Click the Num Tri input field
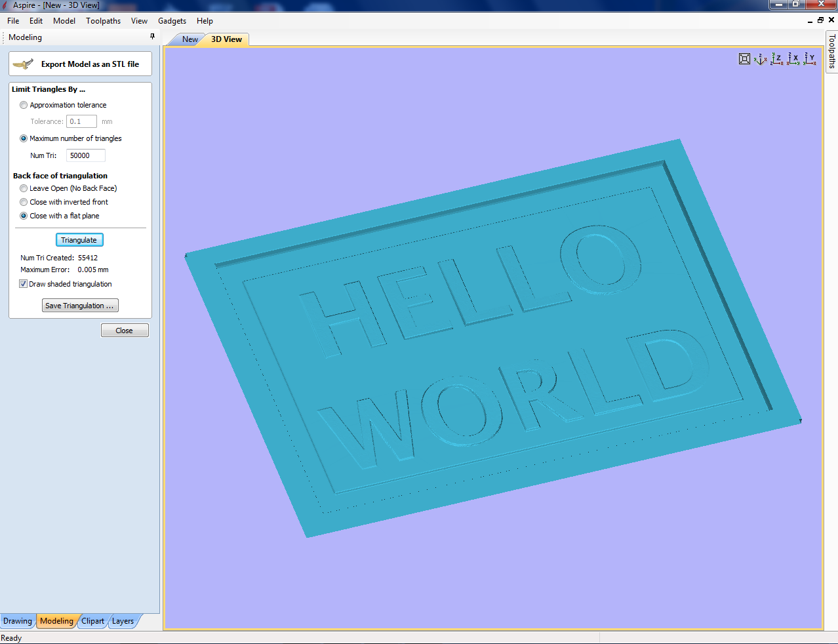Viewport: 838px width, 644px height. [x=85, y=155]
